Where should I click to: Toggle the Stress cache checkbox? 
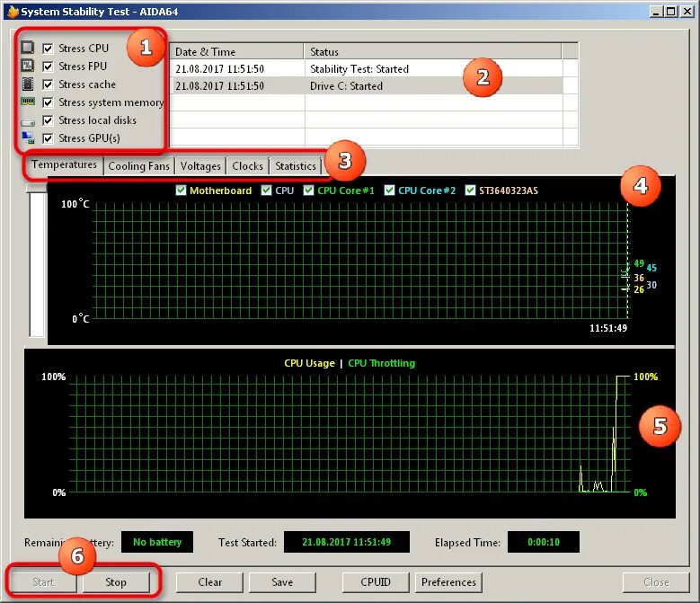[48, 84]
